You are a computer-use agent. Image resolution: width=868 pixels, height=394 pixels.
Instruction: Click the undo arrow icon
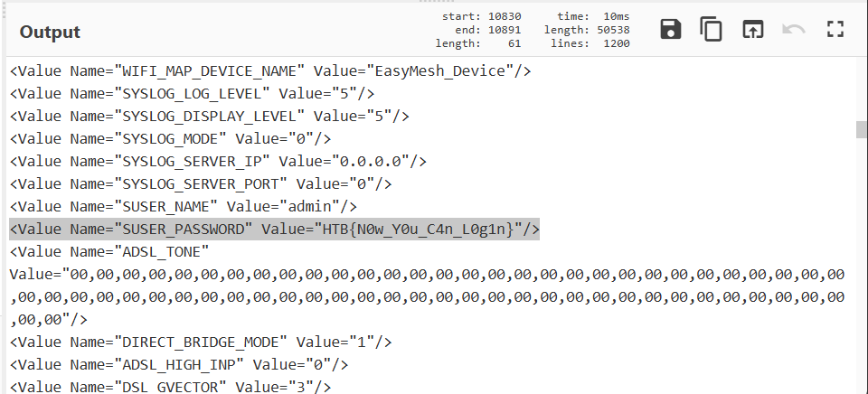tap(794, 30)
